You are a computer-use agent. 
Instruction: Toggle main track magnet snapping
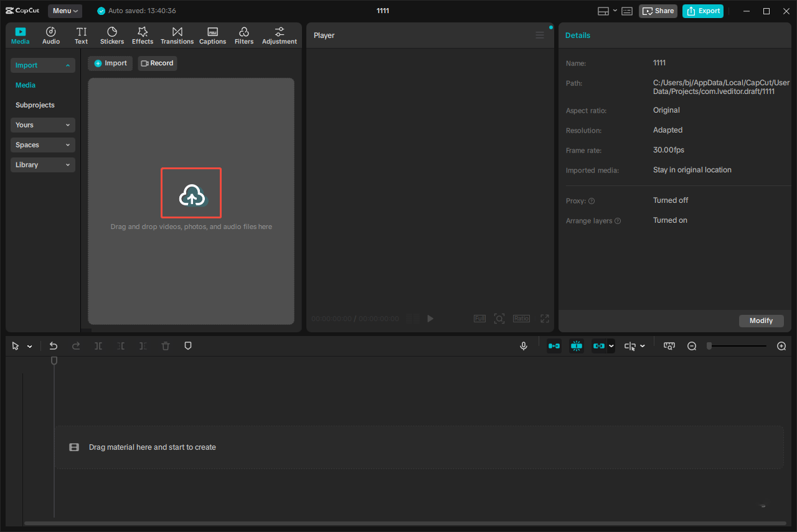coord(554,345)
